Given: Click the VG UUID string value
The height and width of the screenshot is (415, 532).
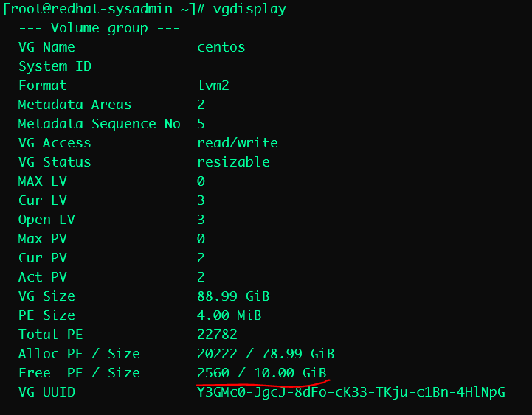Looking at the screenshot, I should 351,392.
